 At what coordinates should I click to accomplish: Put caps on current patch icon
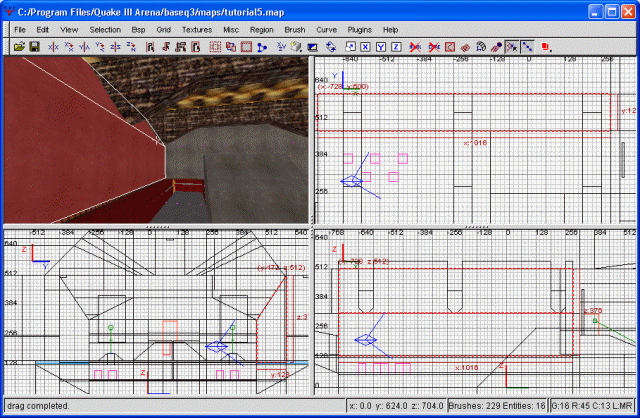[x=496, y=47]
